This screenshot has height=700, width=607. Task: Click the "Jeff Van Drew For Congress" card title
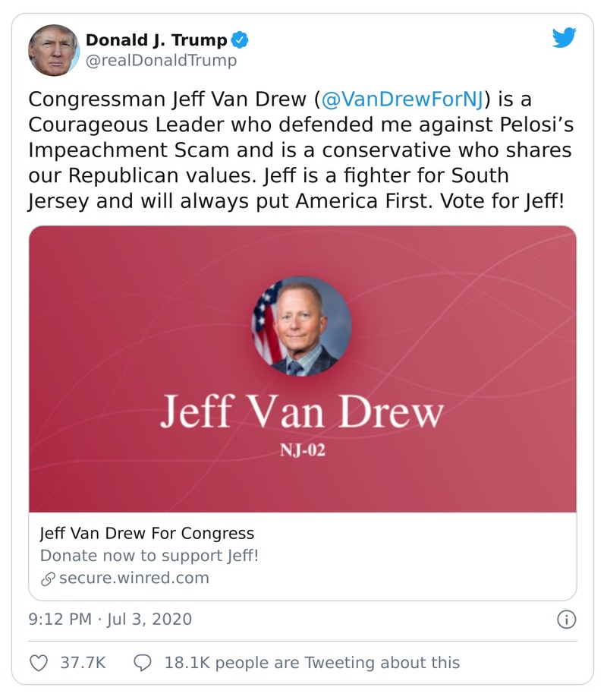pyautogui.click(x=147, y=532)
